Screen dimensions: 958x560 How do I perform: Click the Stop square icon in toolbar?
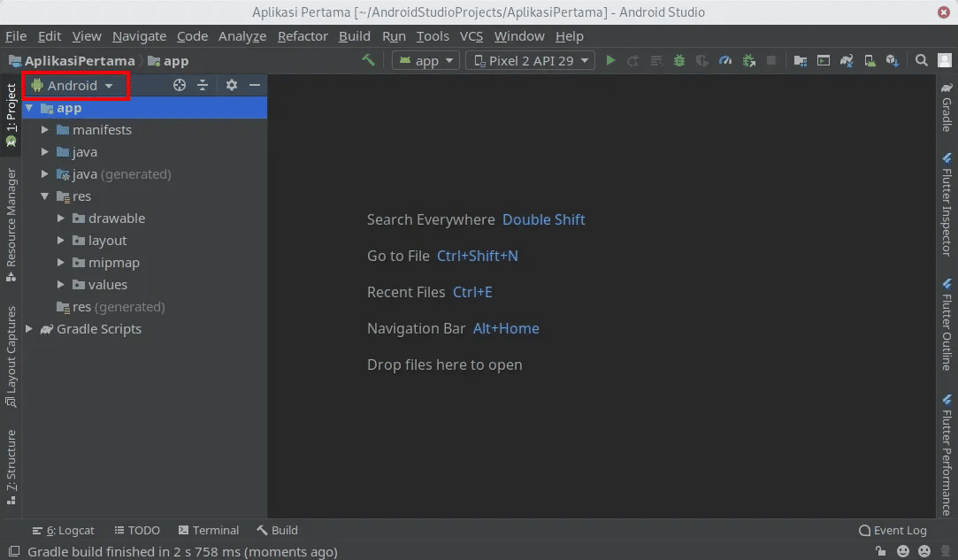point(771,60)
